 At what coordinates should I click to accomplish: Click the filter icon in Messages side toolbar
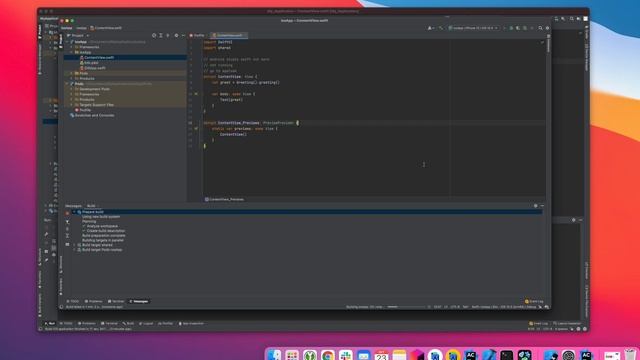coord(67,222)
